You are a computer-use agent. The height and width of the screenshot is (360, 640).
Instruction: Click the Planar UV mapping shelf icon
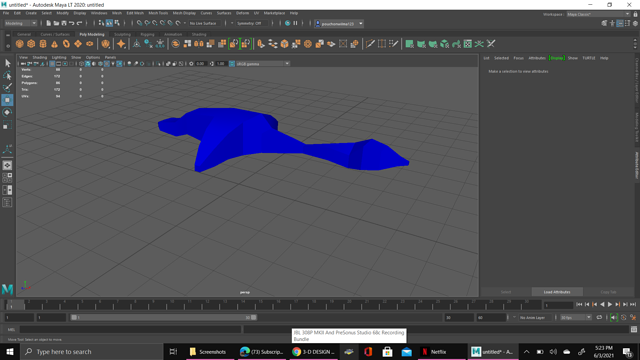click(409, 44)
